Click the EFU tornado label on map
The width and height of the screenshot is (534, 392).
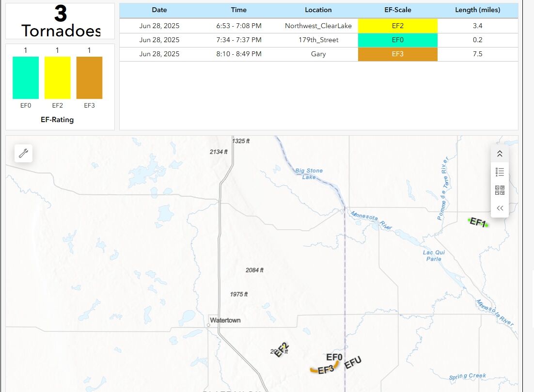[353, 362]
